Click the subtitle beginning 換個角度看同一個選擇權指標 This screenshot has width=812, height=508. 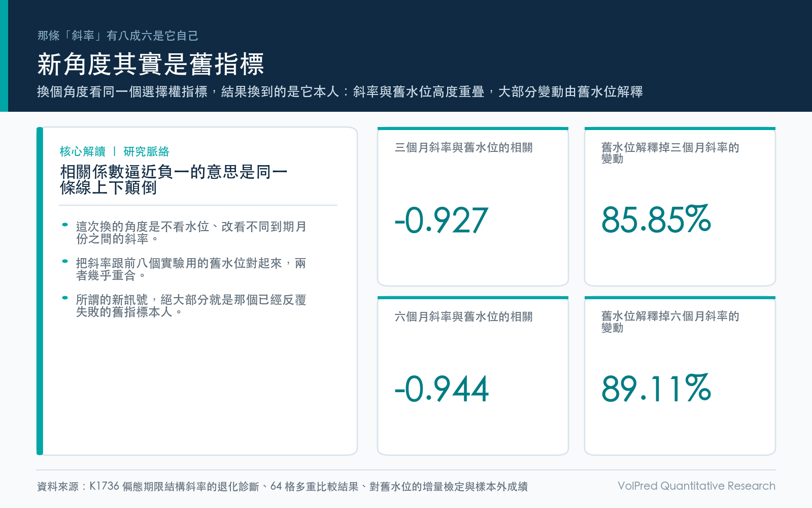[340, 91]
